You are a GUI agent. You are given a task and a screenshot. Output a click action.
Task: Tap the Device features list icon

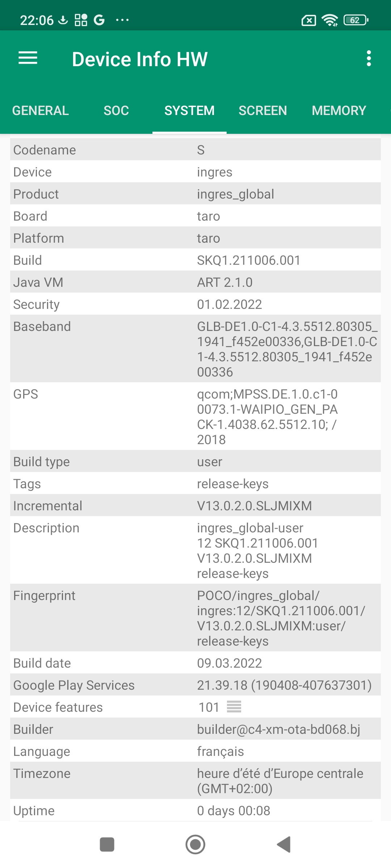(234, 706)
